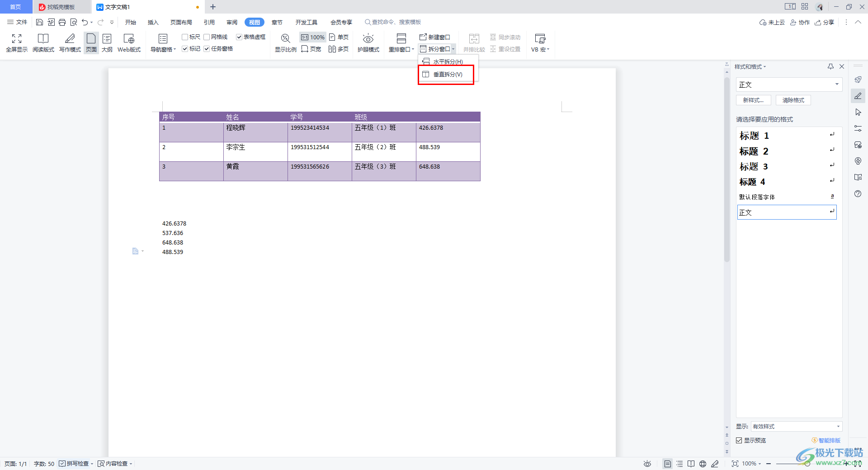Uncheck the marks checkbox

(185, 49)
